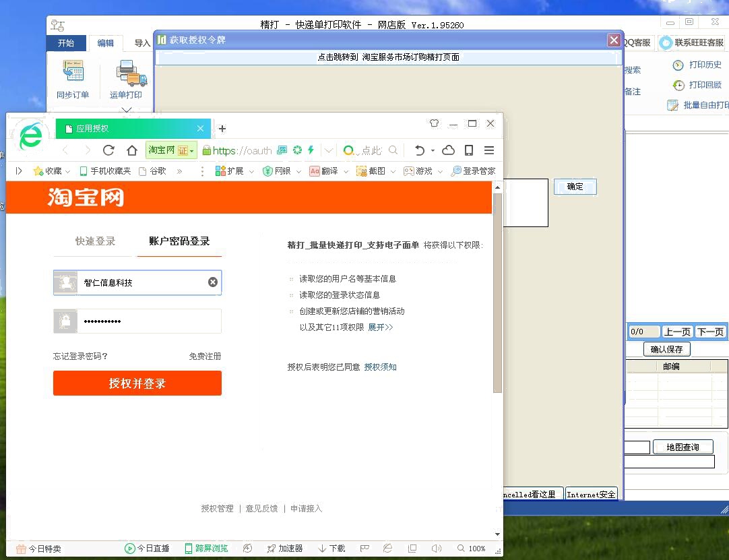Open the 下载 downloads icon in status bar
The height and width of the screenshot is (560, 729).
[331, 549]
